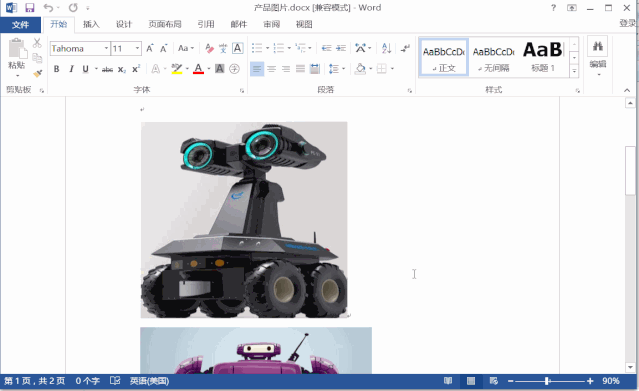Save the document with the floppy icon
The width and height of the screenshot is (639, 391).
[x=29, y=8]
